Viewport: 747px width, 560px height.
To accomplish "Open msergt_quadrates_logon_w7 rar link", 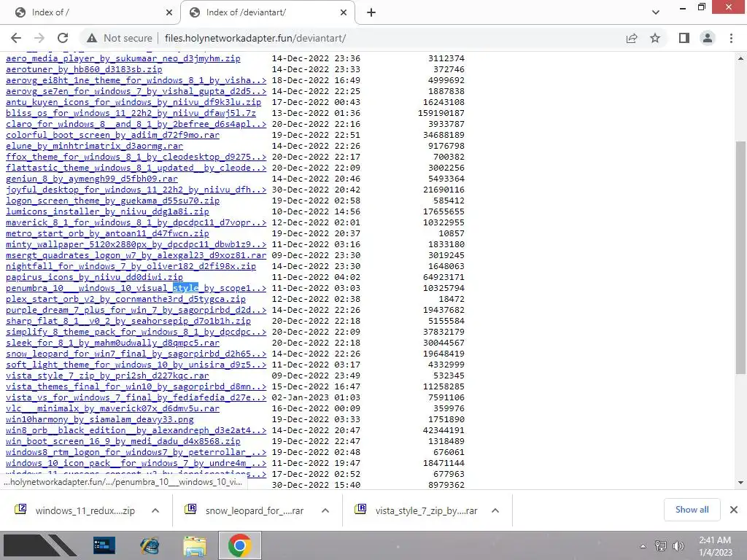I will click(x=136, y=256).
